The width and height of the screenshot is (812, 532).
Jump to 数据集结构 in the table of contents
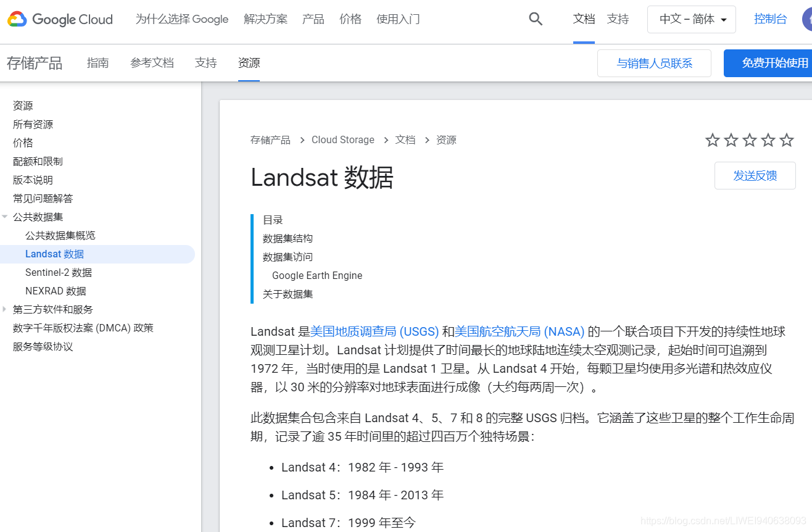coord(288,238)
